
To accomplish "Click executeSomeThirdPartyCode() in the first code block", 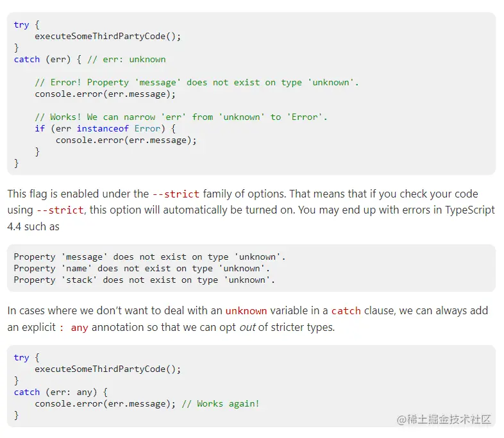I will [108, 36].
